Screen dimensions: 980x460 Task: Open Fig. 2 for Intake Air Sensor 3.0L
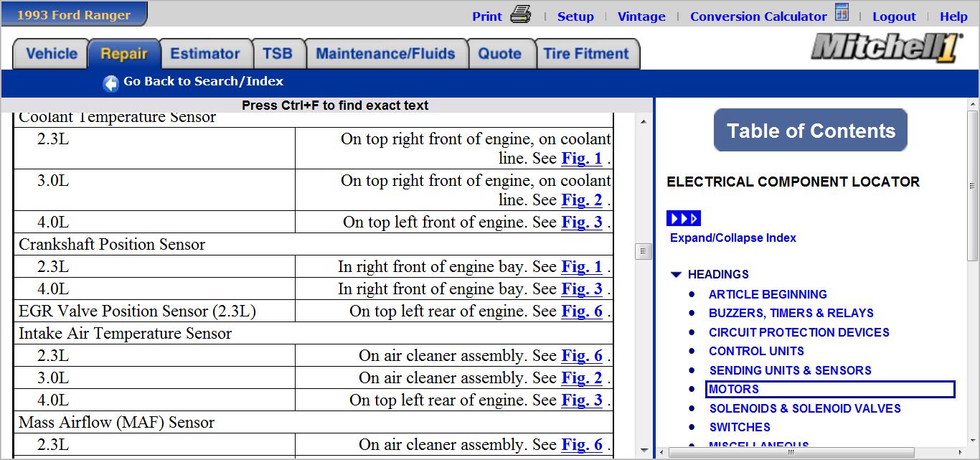click(x=582, y=378)
